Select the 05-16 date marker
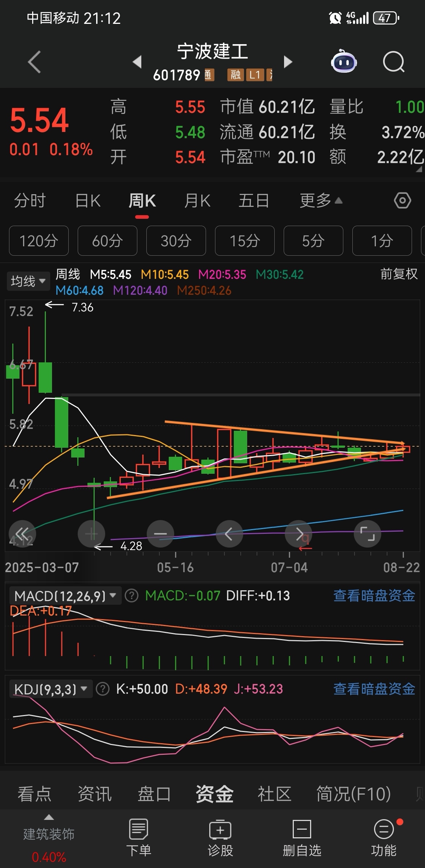The image size is (425, 868). (175, 567)
